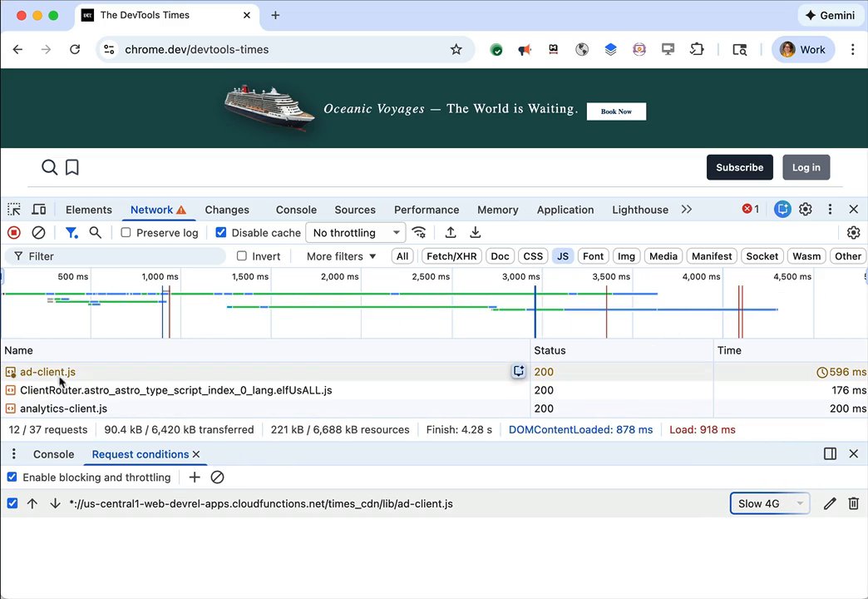Select inspect element picker tool
This screenshot has height=599, width=868.
pyautogui.click(x=14, y=210)
